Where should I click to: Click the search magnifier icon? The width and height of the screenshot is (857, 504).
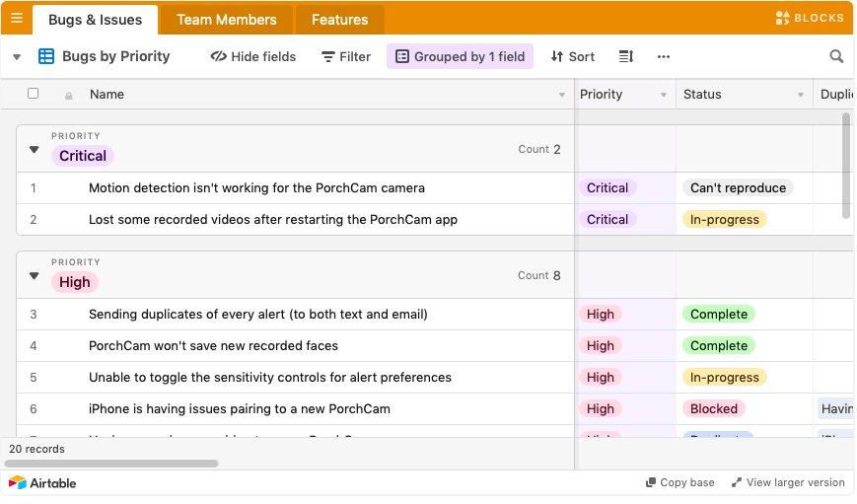(836, 56)
